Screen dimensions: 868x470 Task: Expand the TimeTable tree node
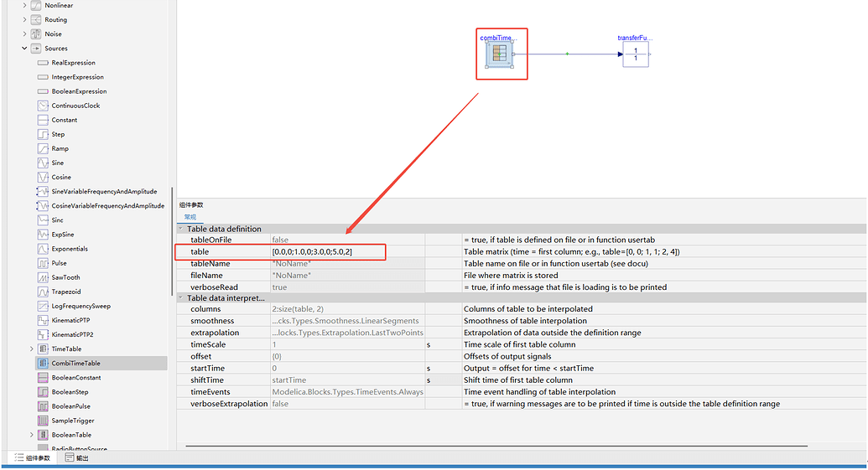pyautogui.click(x=32, y=349)
